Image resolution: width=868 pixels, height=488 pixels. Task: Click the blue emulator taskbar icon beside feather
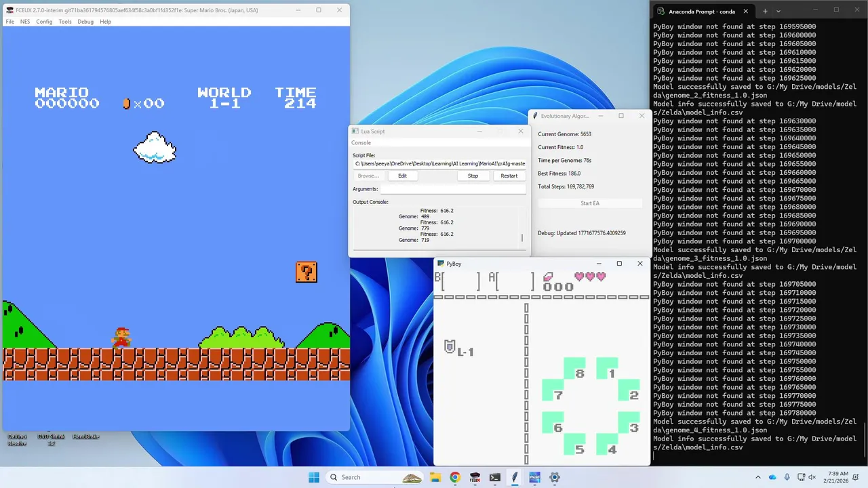(534, 477)
